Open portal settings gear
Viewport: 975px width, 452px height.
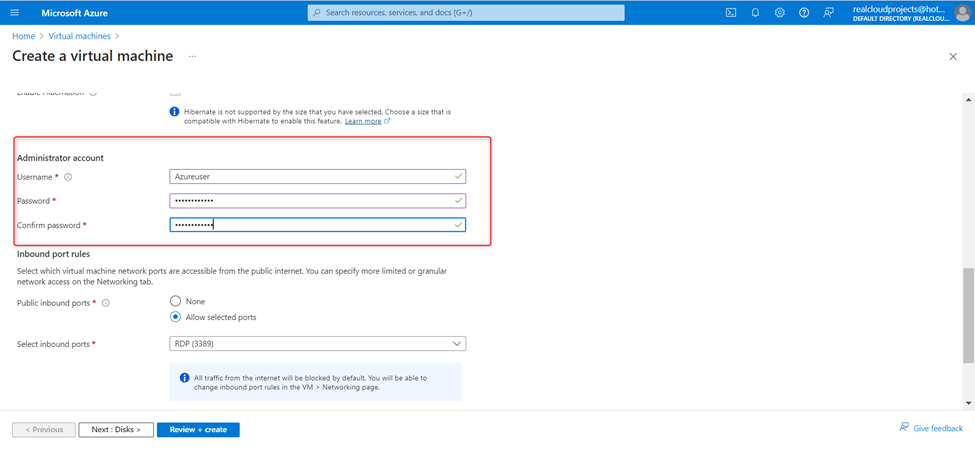(780, 12)
